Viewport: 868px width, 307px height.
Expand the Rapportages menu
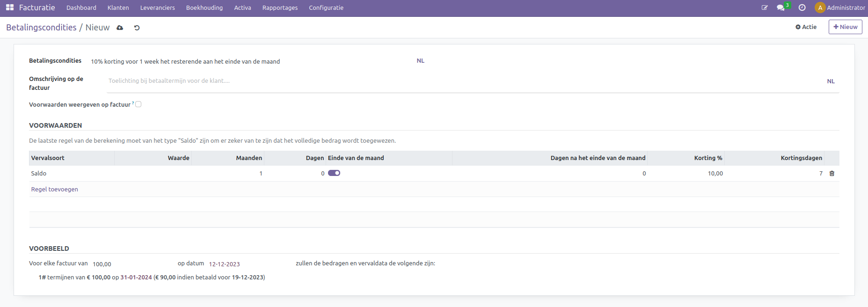click(x=280, y=7)
